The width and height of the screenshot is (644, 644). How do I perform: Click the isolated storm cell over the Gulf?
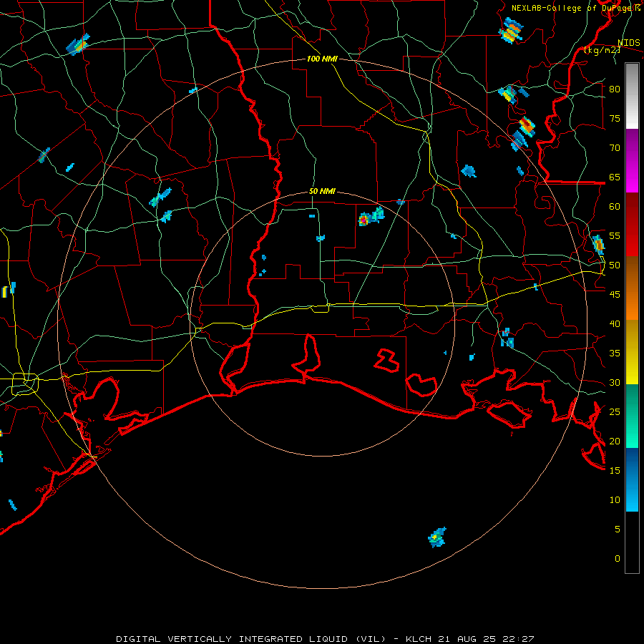pyautogui.click(x=437, y=537)
